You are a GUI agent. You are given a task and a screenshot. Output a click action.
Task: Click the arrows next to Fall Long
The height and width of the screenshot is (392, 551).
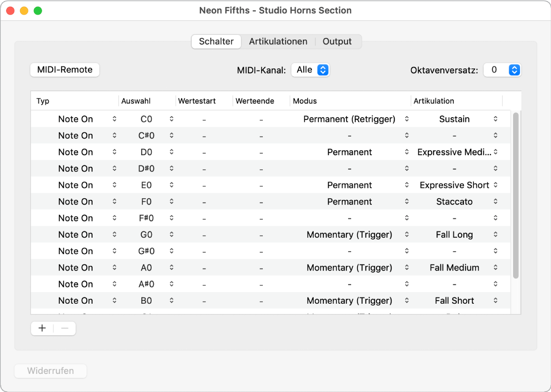[x=495, y=235]
